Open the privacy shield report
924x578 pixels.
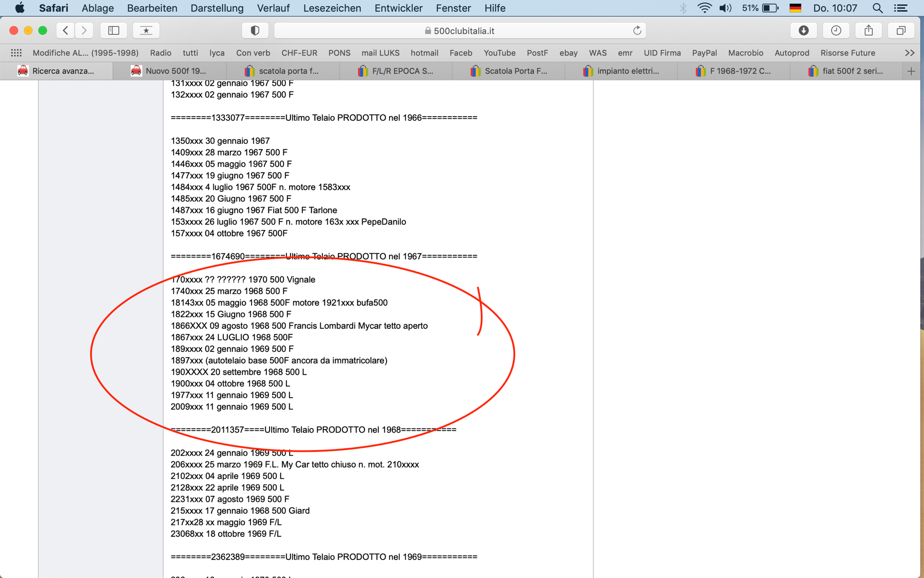255,30
